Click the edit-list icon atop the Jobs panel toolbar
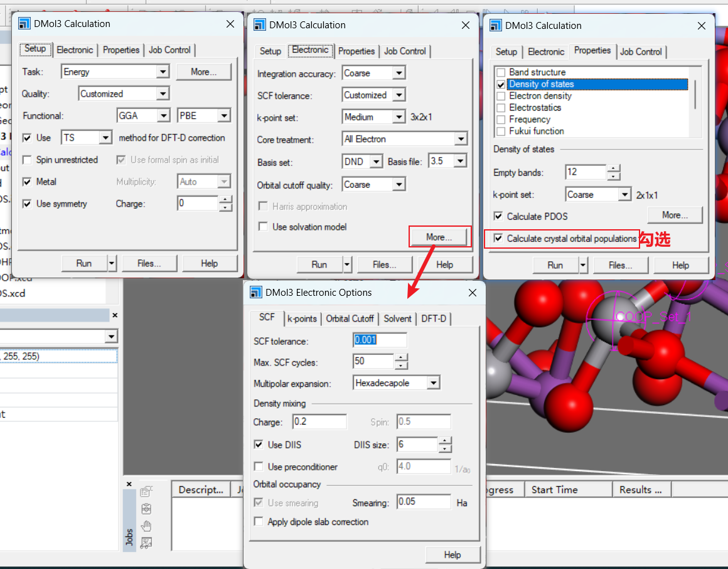Viewport: 728px width, 569px height. (x=146, y=491)
